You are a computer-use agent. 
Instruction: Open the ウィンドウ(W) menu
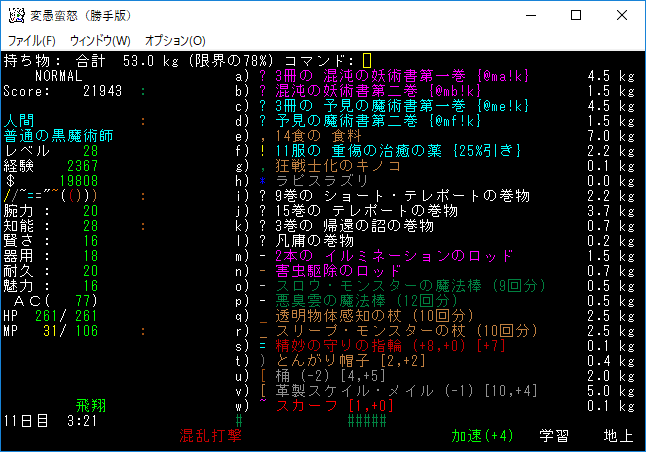[x=100, y=40]
